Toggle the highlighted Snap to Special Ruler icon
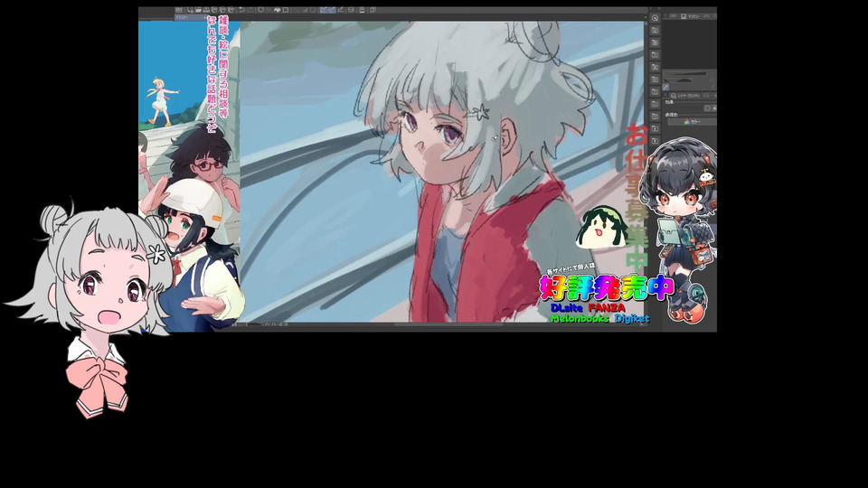This screenshot has height=488, width=868. (x=332, y=10)
